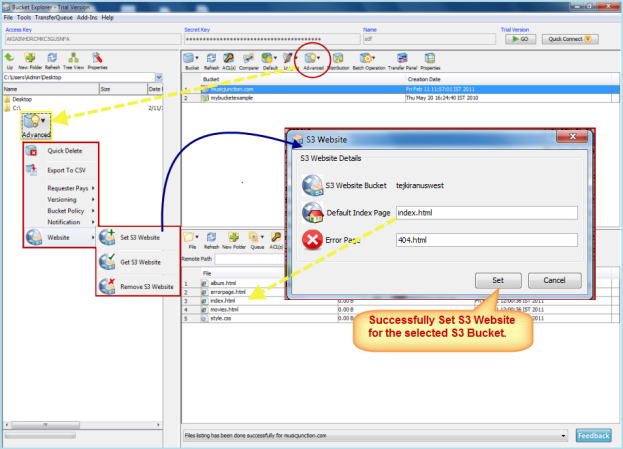
Task: Select Remove S3 Website option
Action: click(138, 286)
